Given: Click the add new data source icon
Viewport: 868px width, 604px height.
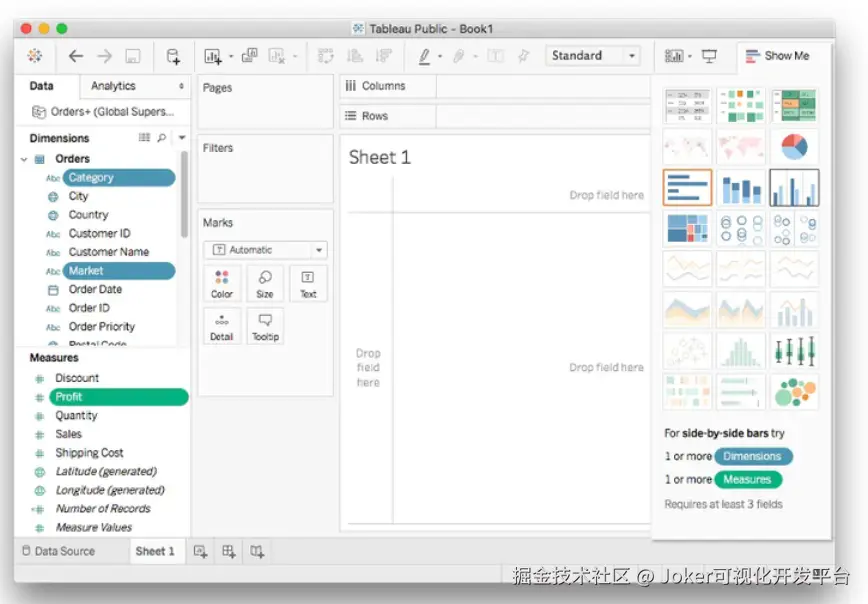Looking at the screenshot, I should [x=173, y=56].
